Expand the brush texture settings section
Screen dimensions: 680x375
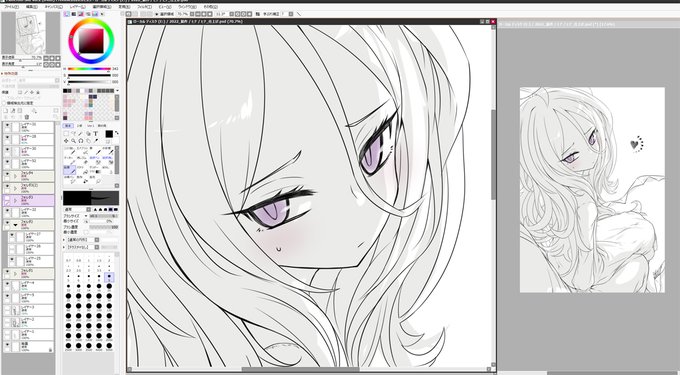click(64, 247)
